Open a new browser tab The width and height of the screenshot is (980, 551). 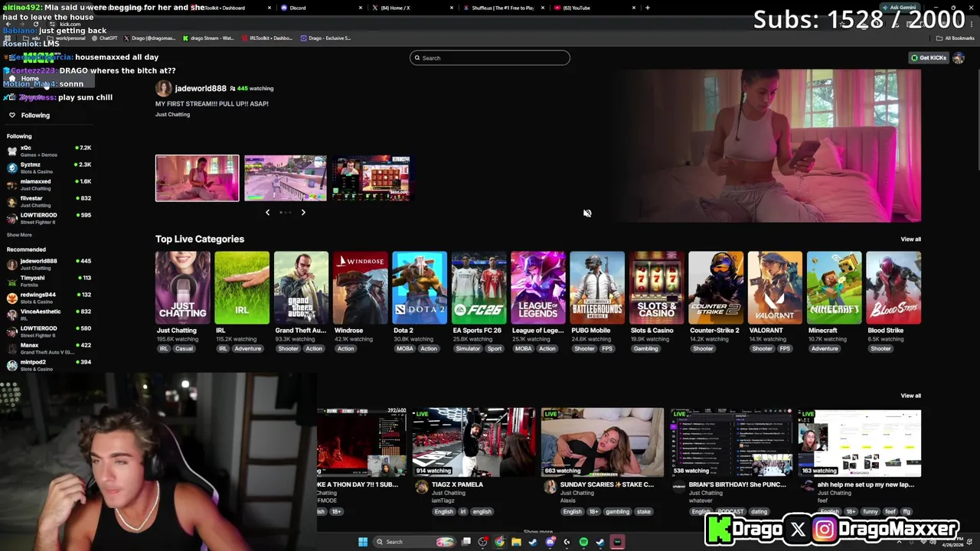click(648, 8)
